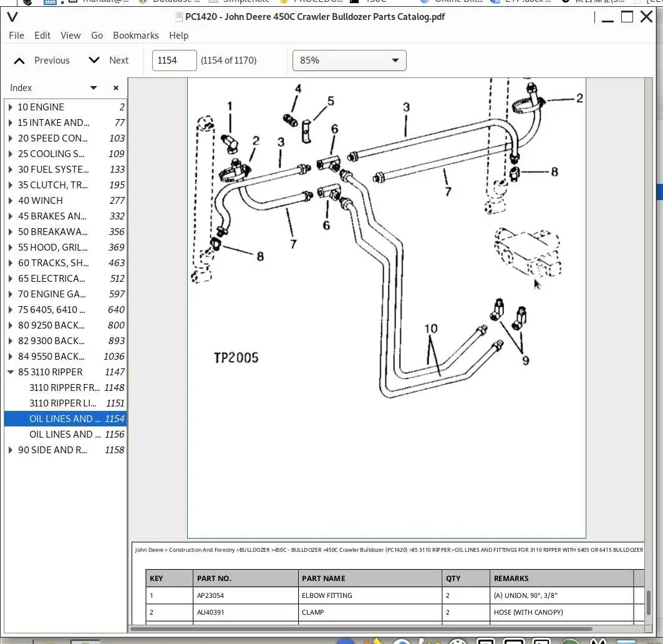This screenshot has width=663, height=644.
Task: Expand the 55 HOOD, GRIL section
Action: coord(11,248)
